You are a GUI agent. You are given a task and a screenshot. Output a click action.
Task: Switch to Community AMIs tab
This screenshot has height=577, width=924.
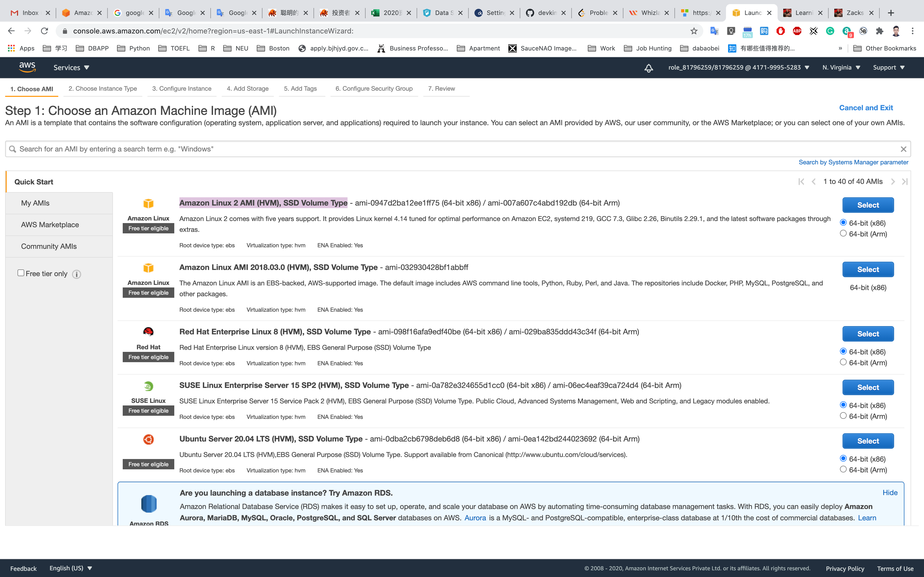coord(49,246)
